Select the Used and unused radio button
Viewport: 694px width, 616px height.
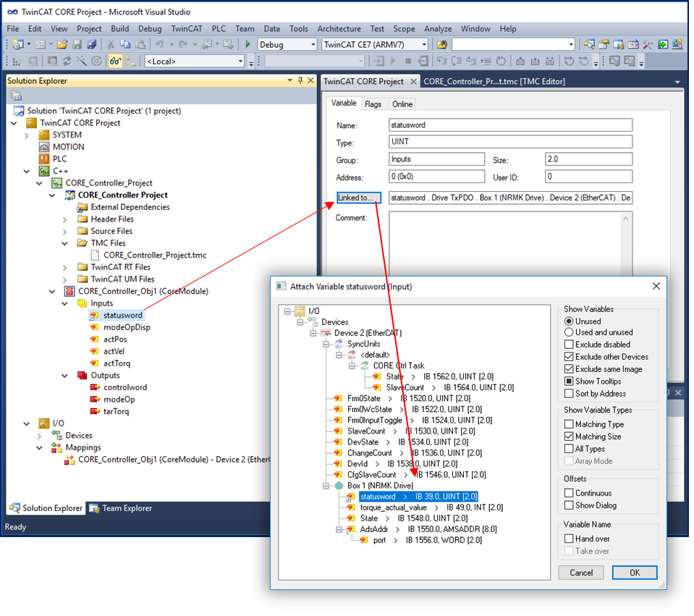[x=569, y=332]
